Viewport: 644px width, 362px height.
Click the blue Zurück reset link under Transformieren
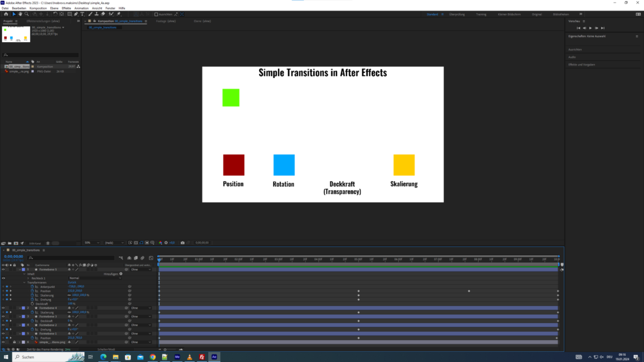71,282
